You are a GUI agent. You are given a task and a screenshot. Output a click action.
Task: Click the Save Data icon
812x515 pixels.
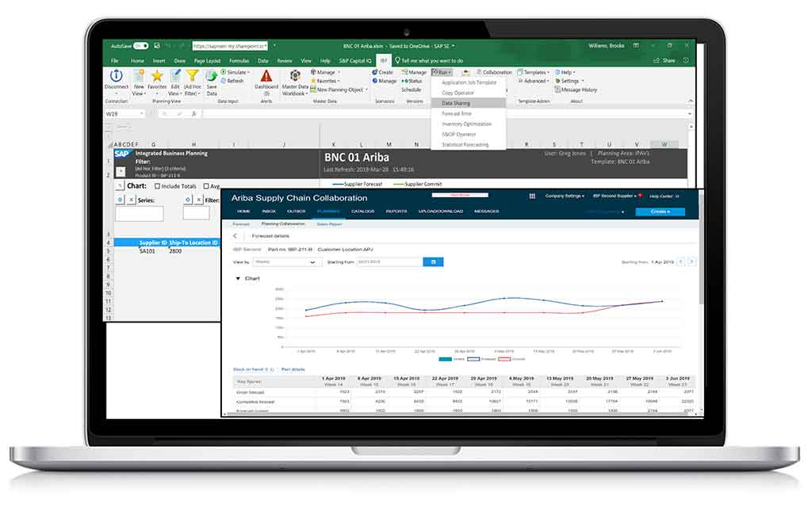tap(211, 76)
